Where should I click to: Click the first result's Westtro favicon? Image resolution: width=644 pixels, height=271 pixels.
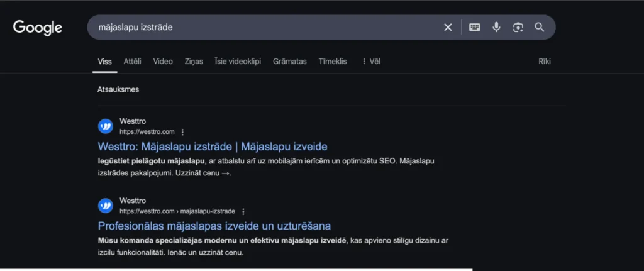[106, 126]
